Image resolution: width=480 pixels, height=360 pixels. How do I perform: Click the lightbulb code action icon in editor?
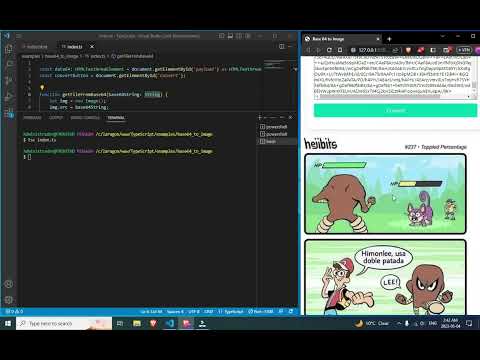42,88
